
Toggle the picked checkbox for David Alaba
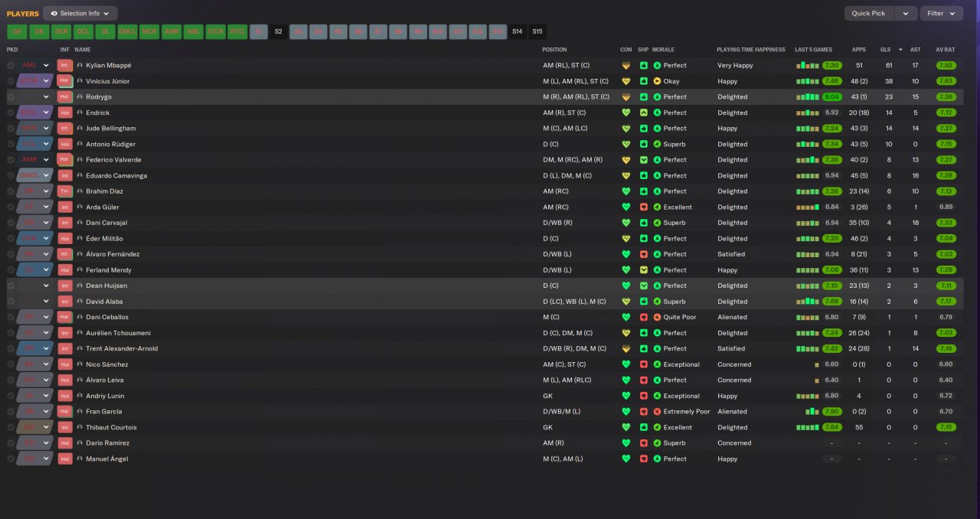[11, 302]
